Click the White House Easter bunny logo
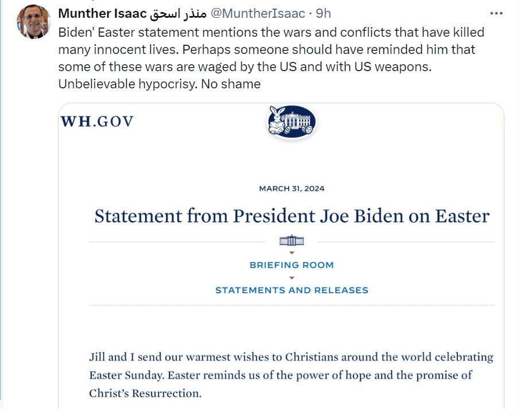Screen dimensions: 532x409 292,122
